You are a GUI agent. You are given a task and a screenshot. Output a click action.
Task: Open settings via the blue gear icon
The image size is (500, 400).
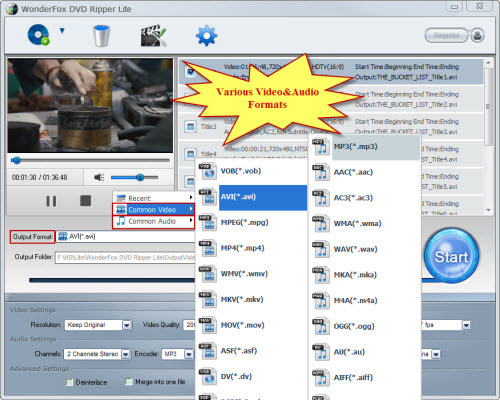coord(206,35)
